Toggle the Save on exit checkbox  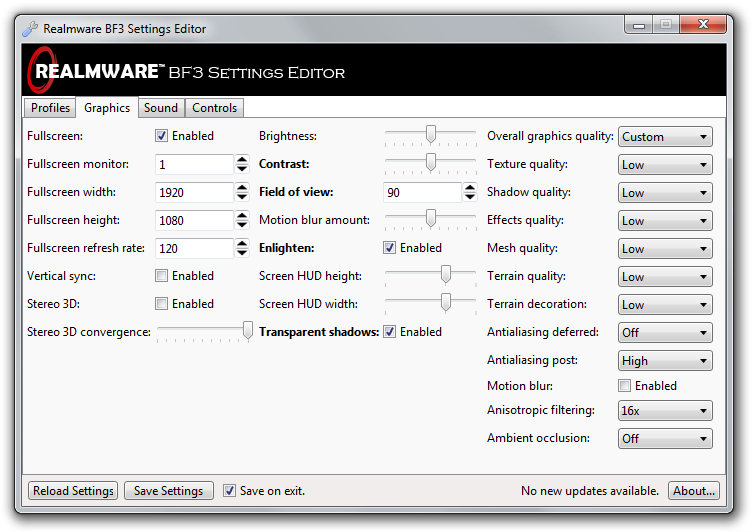(229, 491)
